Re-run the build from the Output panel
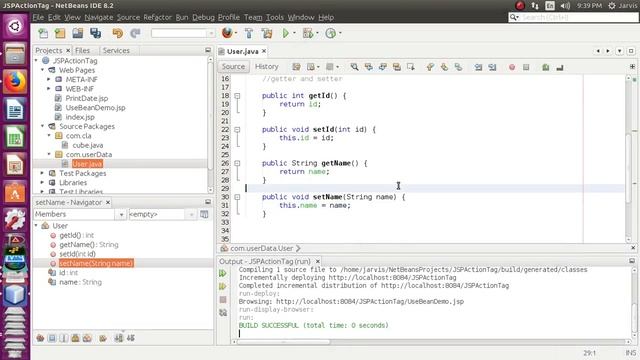The height and width of the screenshot is (360, 640). tap(223, 273)
